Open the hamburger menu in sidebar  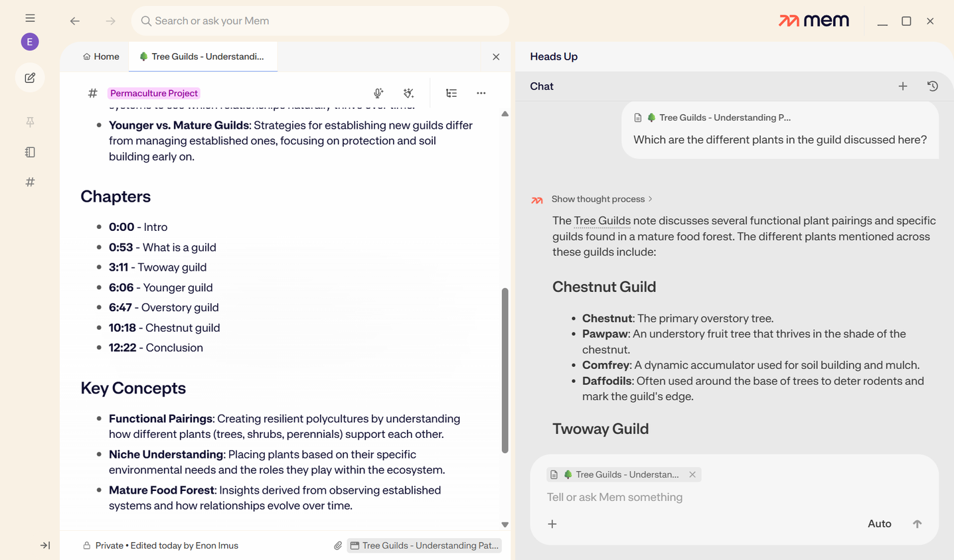click(30, 18)
